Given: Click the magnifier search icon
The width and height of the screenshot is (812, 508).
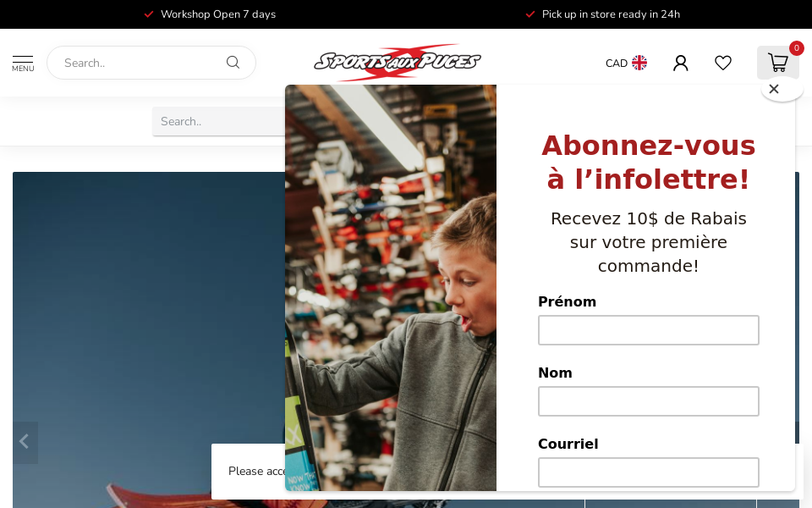Looking at the screenshot, I should pyautogui.click(x=233, y=63).
